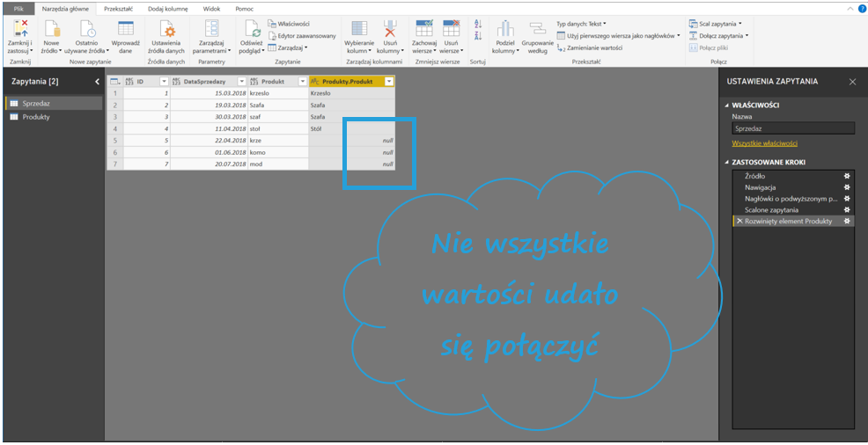Select the Produkty query in the list
Screen dimensions: 868x445
tap(36, 116)
